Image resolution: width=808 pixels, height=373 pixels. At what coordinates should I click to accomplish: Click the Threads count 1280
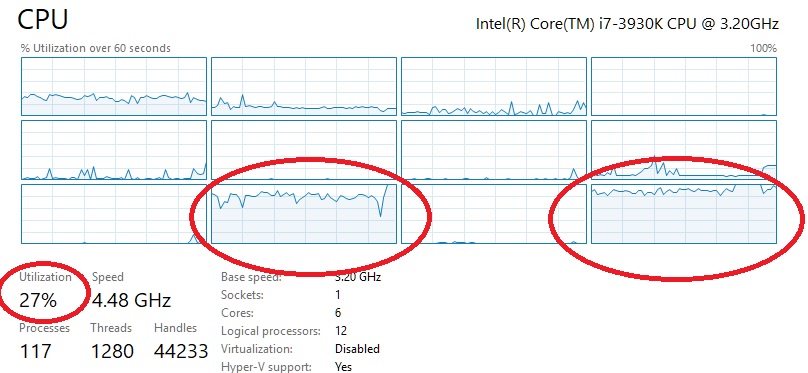click(112, 351)
